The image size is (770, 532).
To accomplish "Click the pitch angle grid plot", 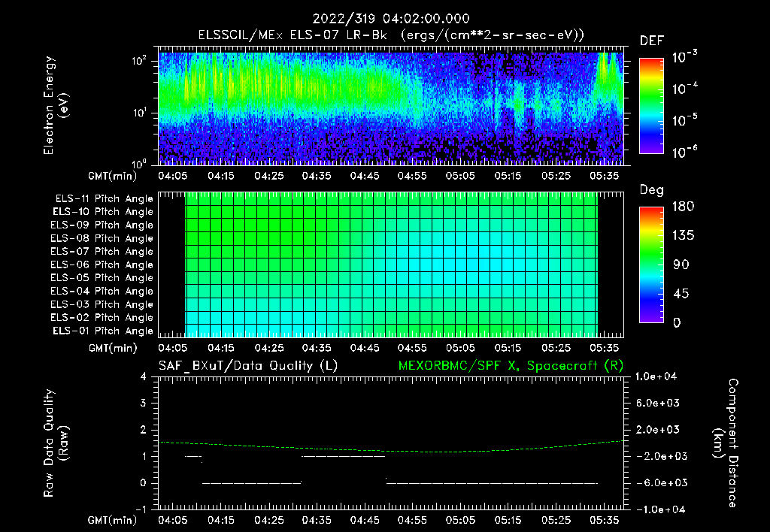I will coord(391,264).
